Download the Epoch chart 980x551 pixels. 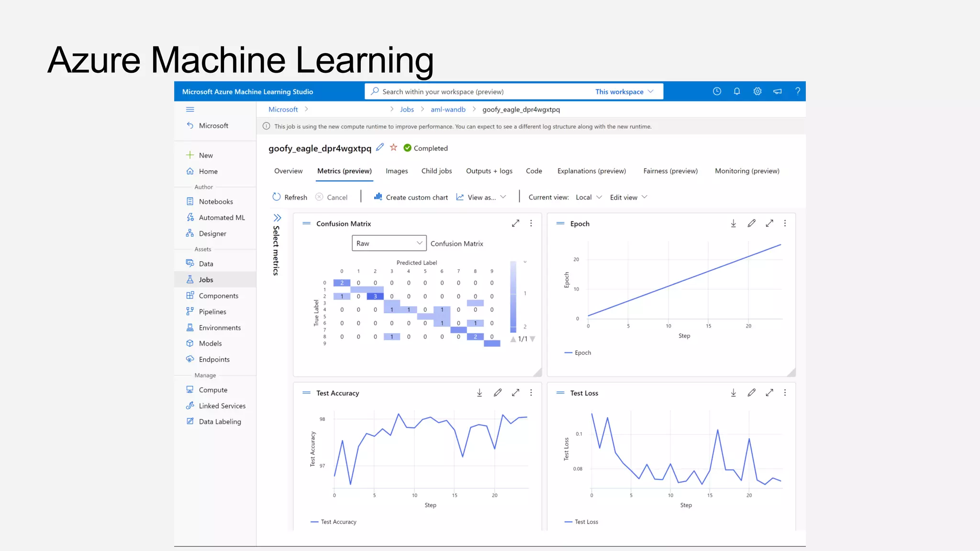coord(734,223)
